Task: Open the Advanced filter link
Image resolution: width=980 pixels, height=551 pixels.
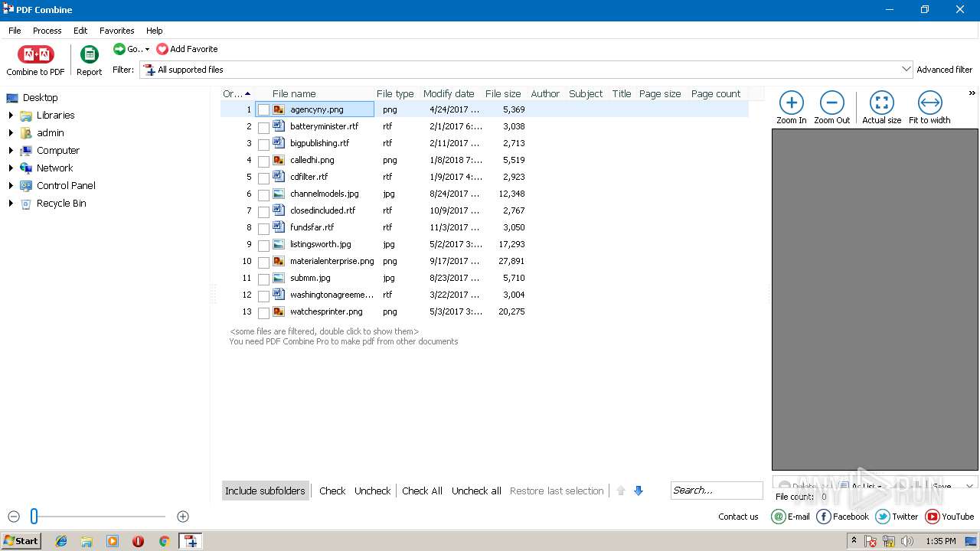Action: pyautogui.click(x=944, y=70)
